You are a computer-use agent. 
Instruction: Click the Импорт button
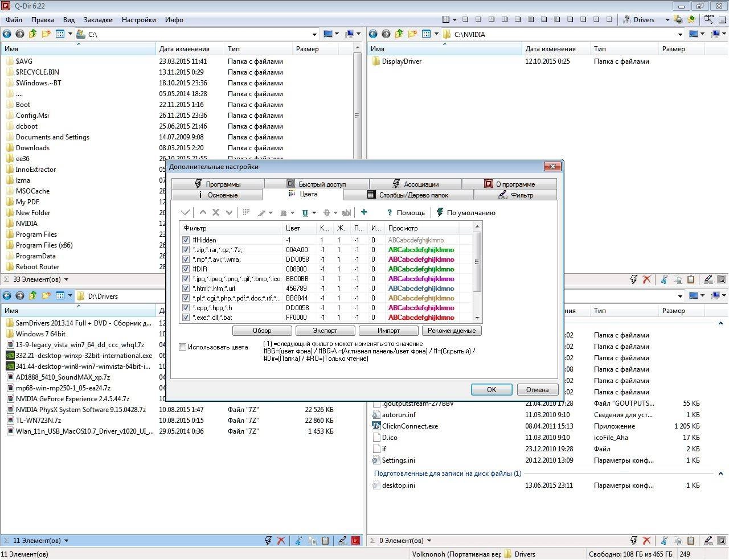click(x=388, y=331)
